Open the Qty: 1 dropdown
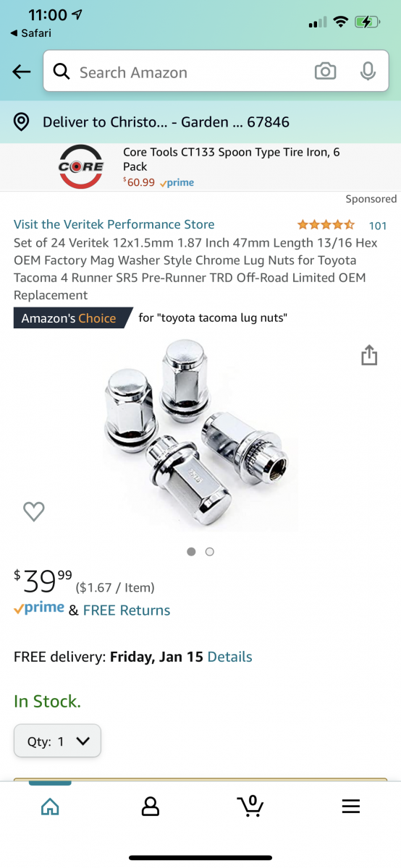 point(57,741)
